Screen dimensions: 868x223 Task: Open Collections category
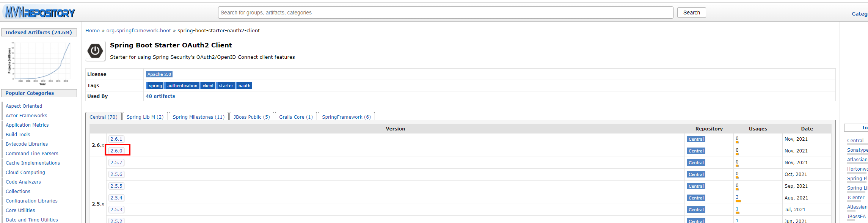[x=18, y=192]
